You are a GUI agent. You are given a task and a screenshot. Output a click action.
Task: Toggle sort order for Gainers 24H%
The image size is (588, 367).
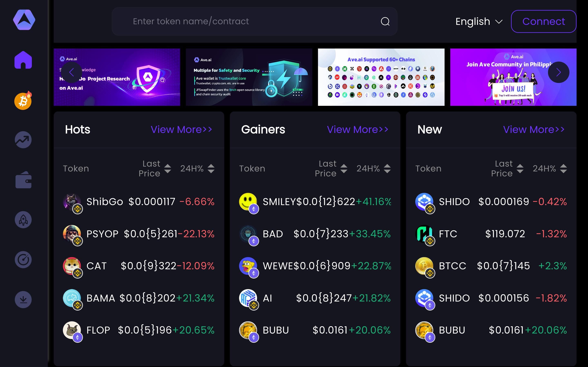point(387,168)
